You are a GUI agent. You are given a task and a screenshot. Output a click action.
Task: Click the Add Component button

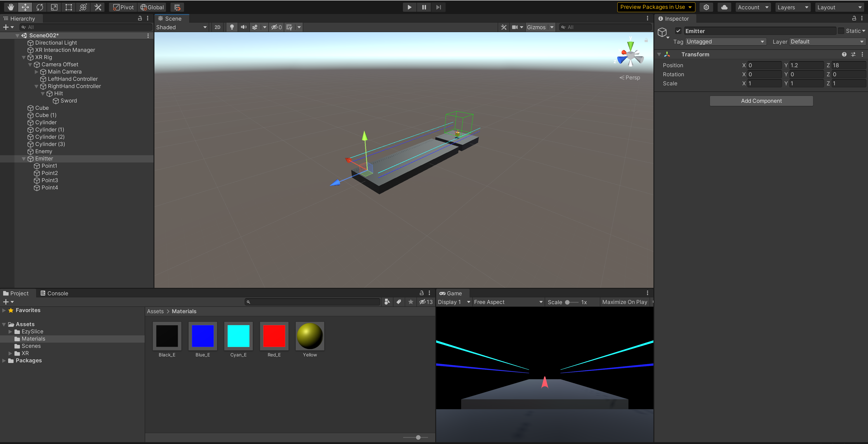click(x=761, y=101)
